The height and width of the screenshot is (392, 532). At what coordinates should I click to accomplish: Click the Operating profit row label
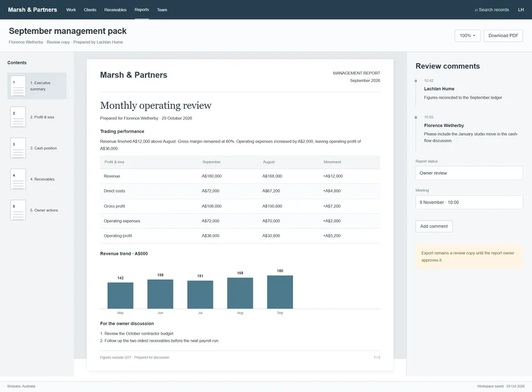click(x=118, y=236)
